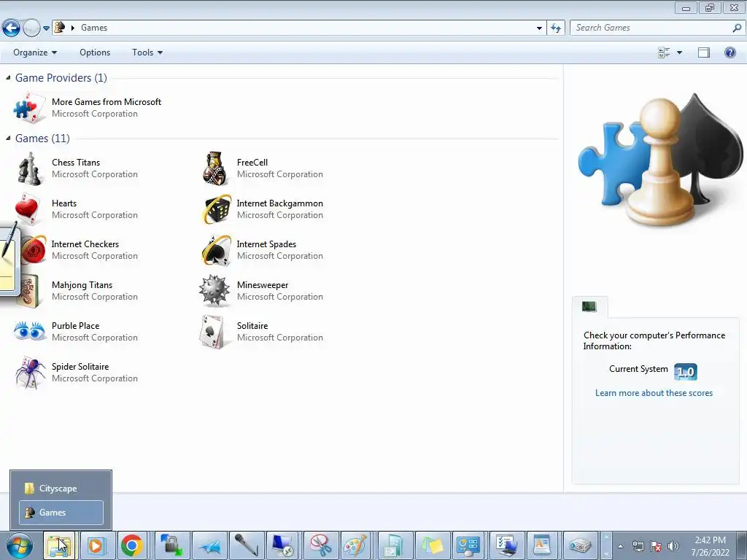Click the Minesweeper name label

(263, 285)
